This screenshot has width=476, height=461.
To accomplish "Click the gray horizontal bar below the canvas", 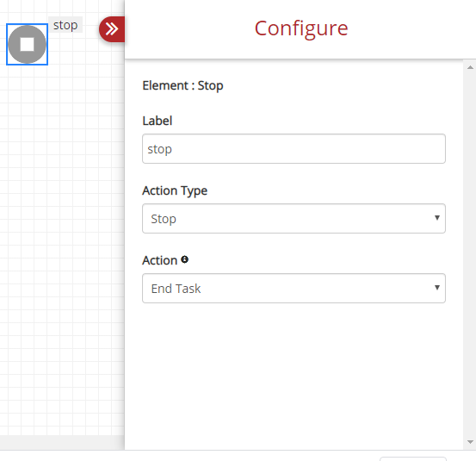I will pos(62,442).
